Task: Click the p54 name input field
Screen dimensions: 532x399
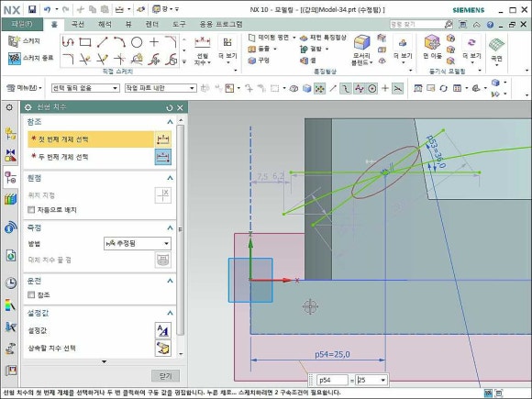Action: [x=332, y=380]
